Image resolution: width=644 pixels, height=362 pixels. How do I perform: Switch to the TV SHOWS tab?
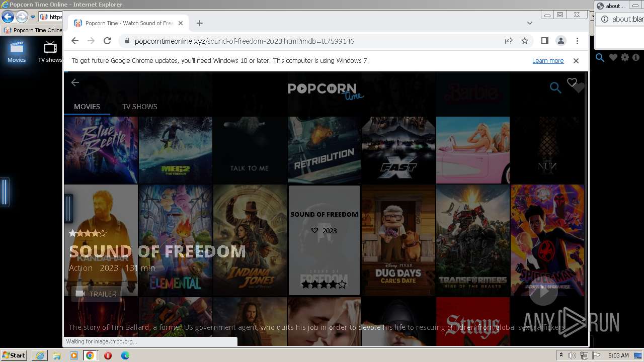pos(140,107)
